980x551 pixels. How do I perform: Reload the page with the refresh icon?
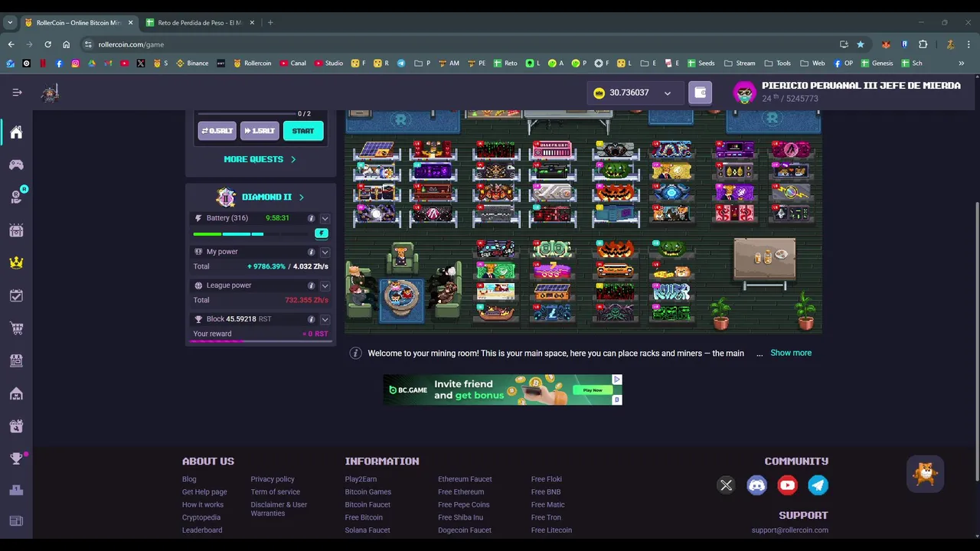(x=47, y=44)
